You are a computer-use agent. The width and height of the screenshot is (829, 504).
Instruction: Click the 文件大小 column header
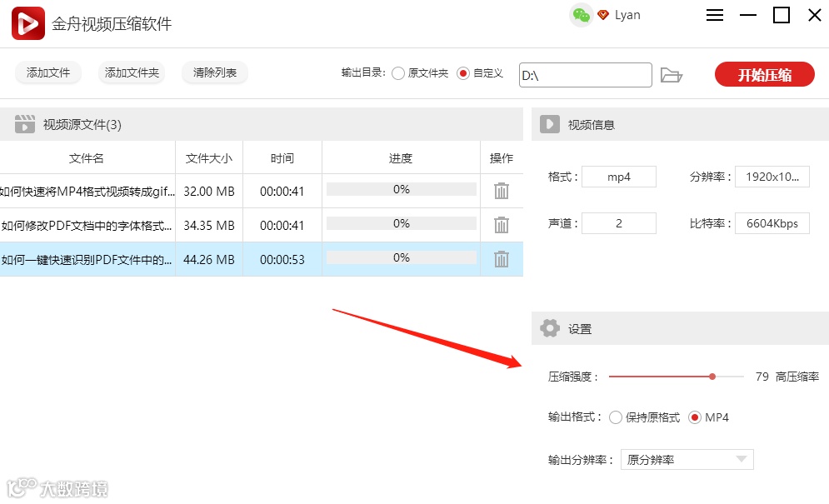coord(209,158)
